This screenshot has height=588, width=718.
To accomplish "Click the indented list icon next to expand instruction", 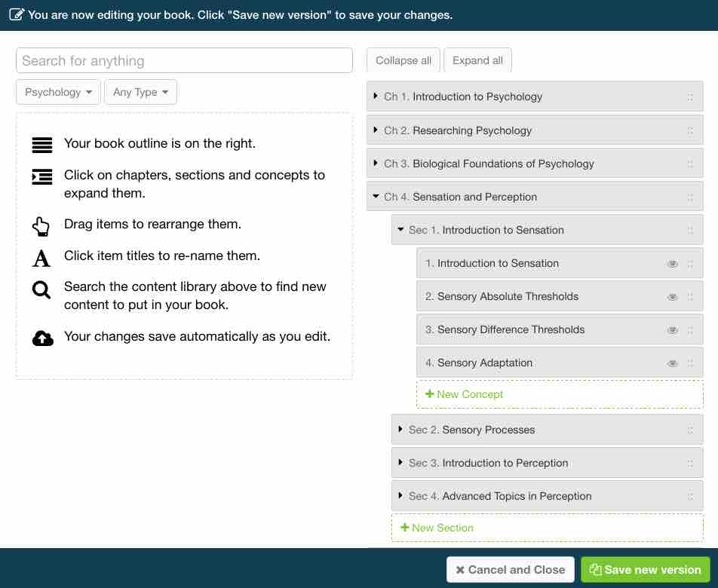I will 41,176.
